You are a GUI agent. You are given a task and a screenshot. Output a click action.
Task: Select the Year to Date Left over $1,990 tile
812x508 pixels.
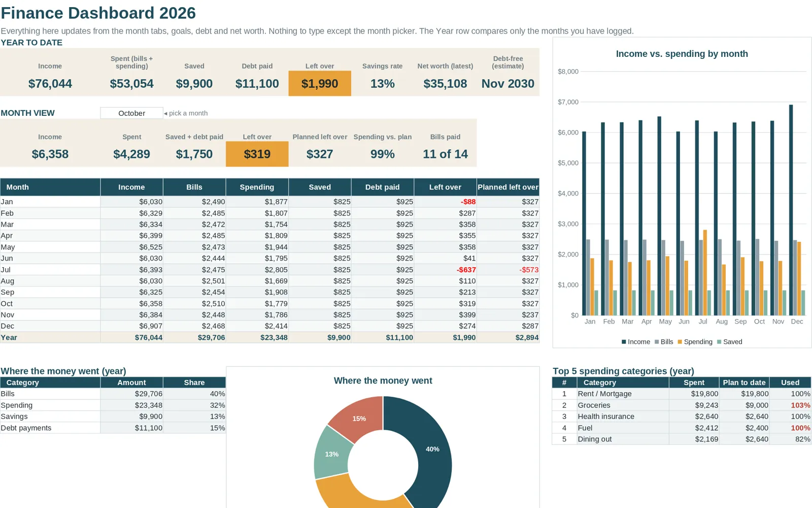[320, 83]
